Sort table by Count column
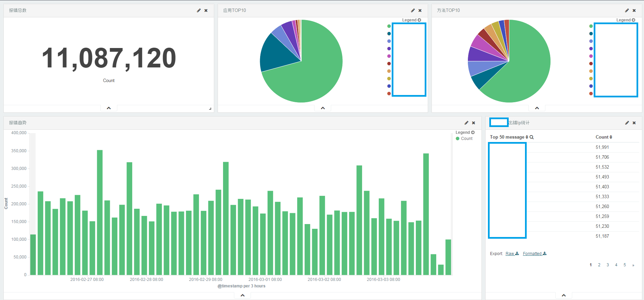Screen dimensions: 644x300 [x=604, y=137]
